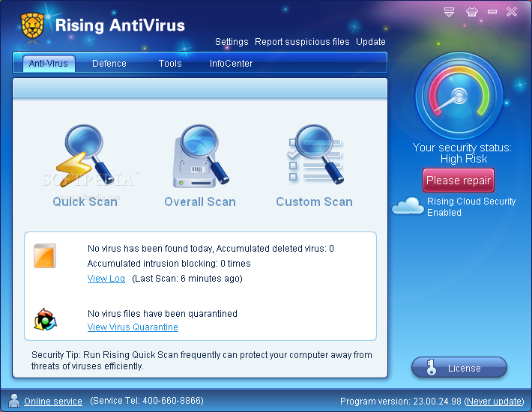Screen dimensions: 532x412
Task: Click Update in the top menu
Action: click(370, 42)
